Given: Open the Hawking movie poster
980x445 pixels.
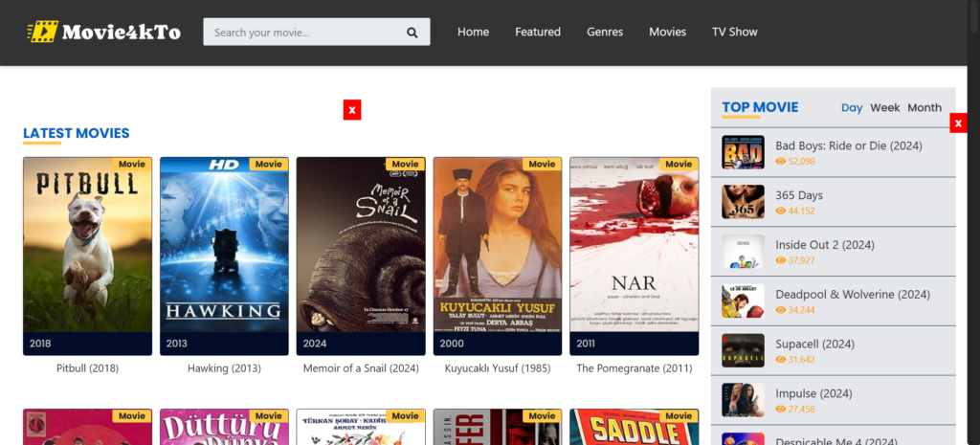Looking at the screenshot, I should pyautogui.click(x=224, y=256).
